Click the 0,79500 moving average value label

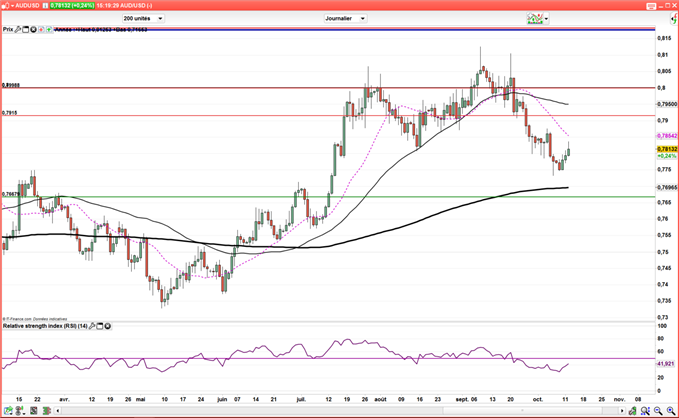tap(667, 104)
